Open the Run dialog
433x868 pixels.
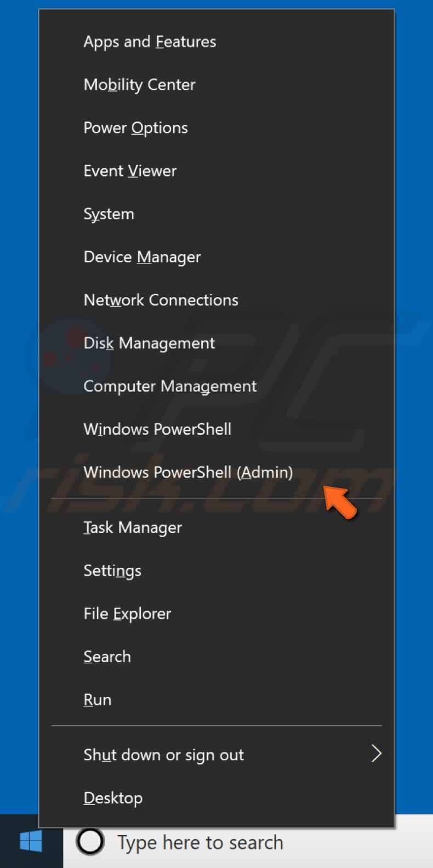(97, 699)
